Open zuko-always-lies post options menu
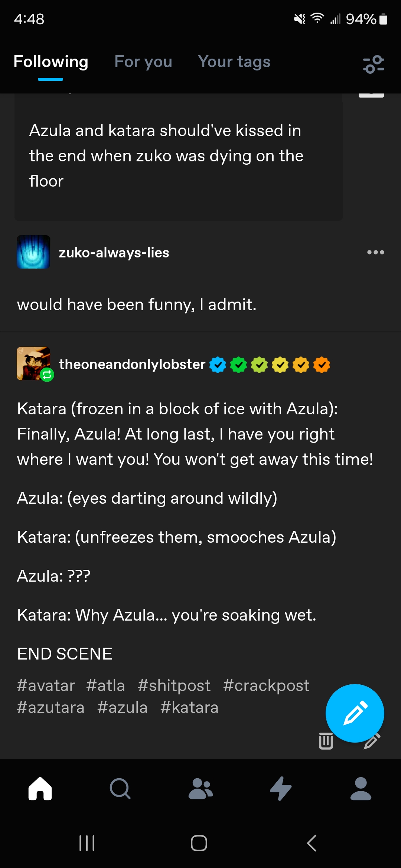Screen dimensions: 401x868 pos(375,252)
